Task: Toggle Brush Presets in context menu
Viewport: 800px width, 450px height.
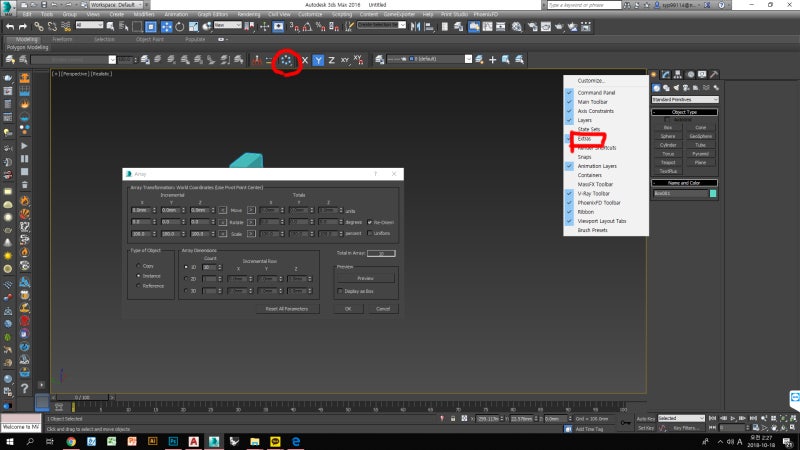Action: pyautogui.click(x=592, y=231)
